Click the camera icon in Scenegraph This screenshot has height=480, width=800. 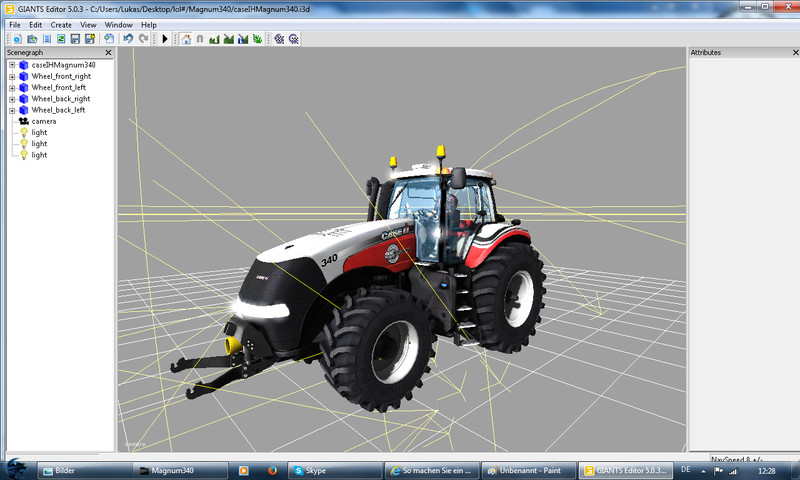coord(23,121)
